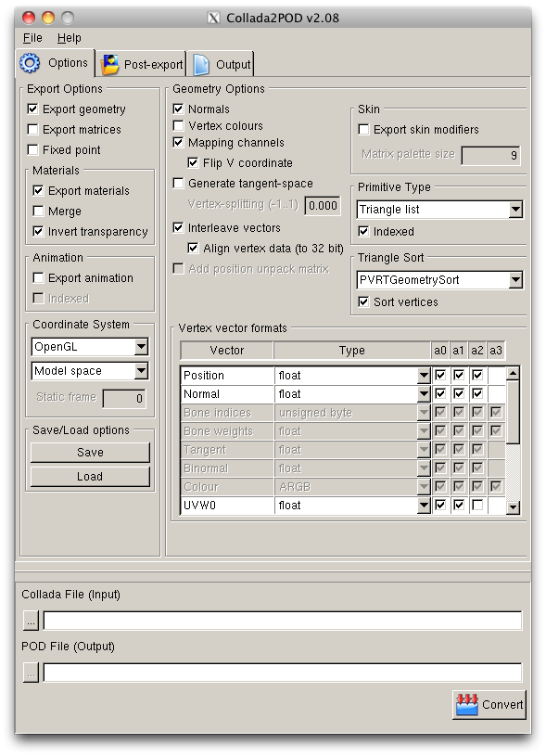Open the Triangle list primitive type dropdown
546x756 pixels.
(440, 210)
